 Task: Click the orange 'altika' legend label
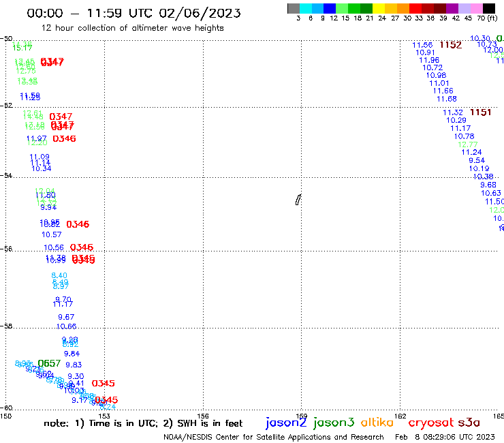[x=377, y=423]
